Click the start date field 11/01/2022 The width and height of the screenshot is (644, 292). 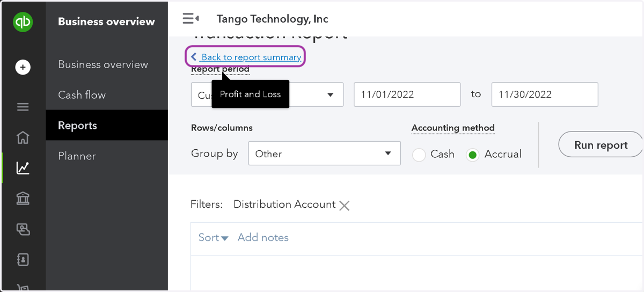click(407, 94)
